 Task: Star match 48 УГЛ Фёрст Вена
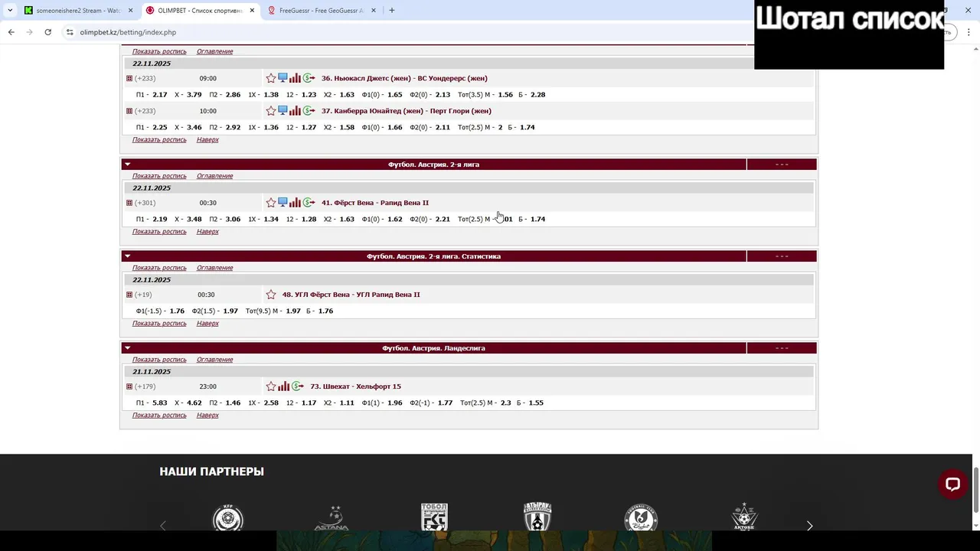coord(271,295)
